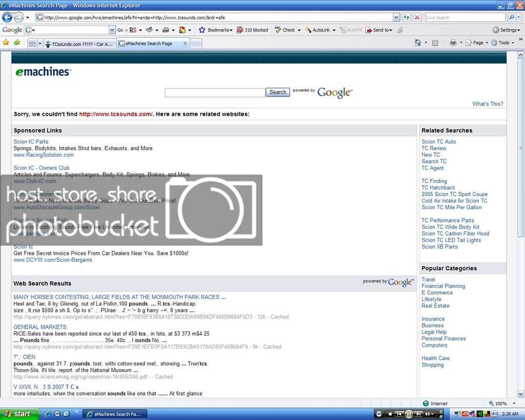Click the greyed AutoFill toolbar button

351,30
